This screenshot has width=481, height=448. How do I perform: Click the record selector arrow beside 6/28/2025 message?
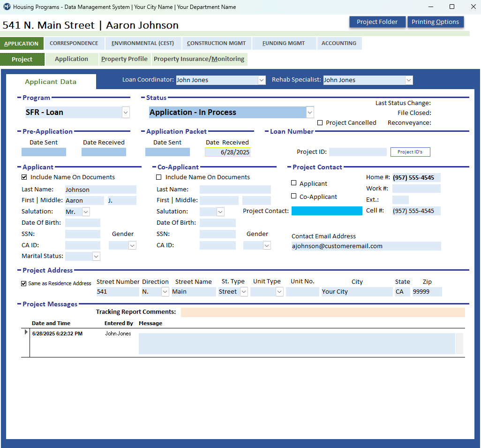tap(26, 332)
